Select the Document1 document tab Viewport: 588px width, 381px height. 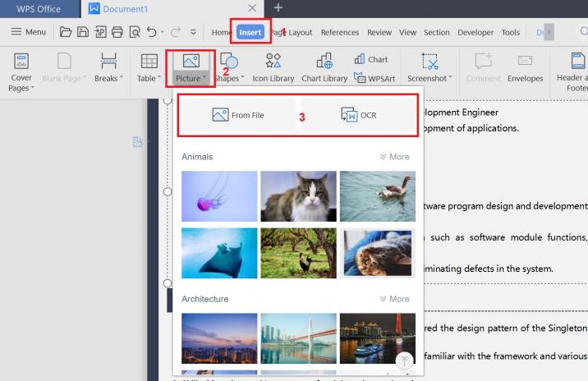point(124,9)
